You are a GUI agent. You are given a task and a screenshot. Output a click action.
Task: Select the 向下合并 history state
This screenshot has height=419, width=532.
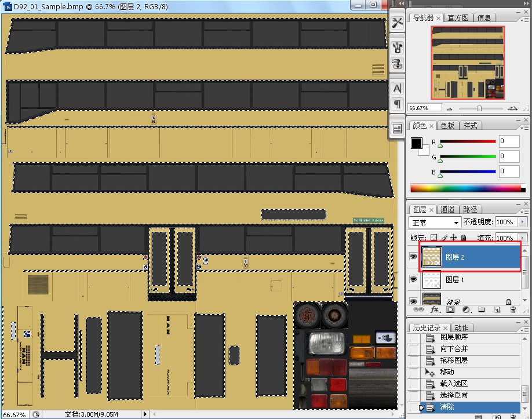[454, 349]
